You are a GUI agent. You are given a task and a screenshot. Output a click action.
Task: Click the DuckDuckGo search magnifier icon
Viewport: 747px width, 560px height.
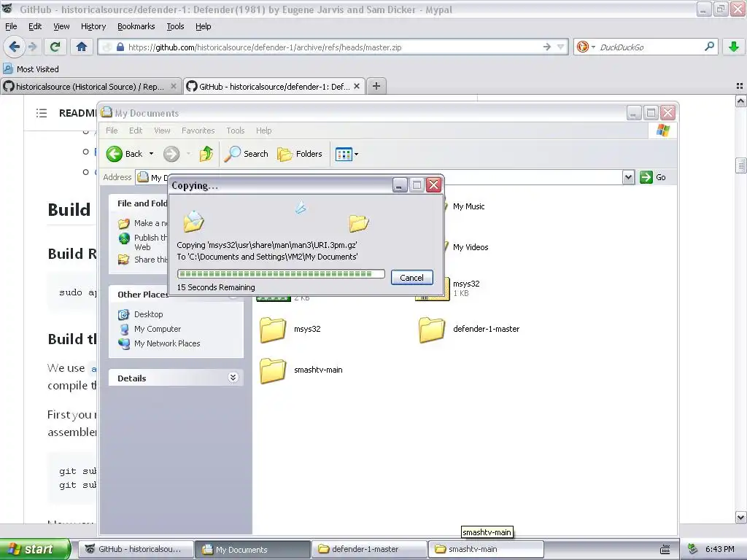click(x=709, y=47)
